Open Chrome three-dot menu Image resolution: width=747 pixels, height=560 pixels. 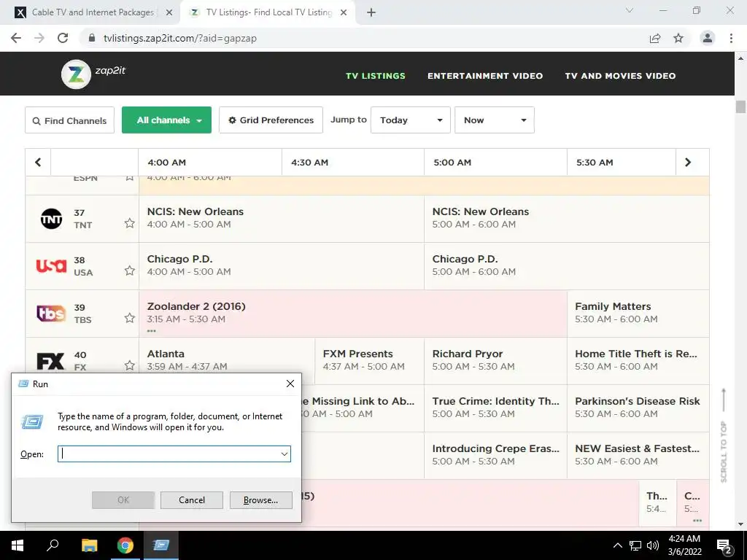click(x=731, y=38)
